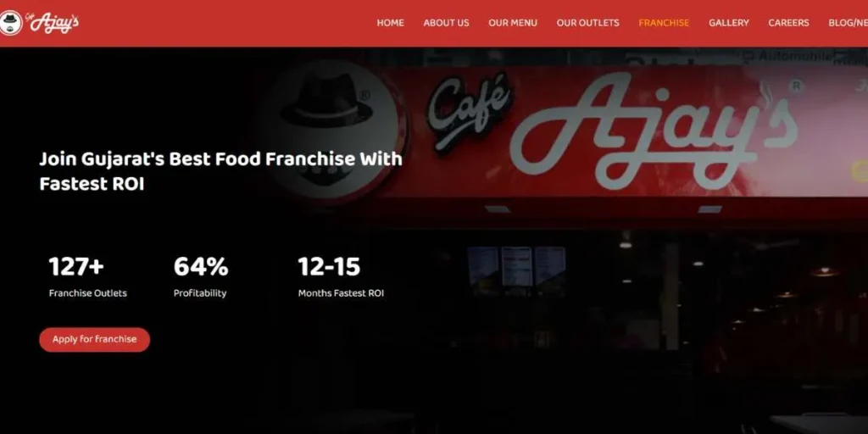Click the 64% profitability figure
The image size is (868, 434).
(201, 266)
